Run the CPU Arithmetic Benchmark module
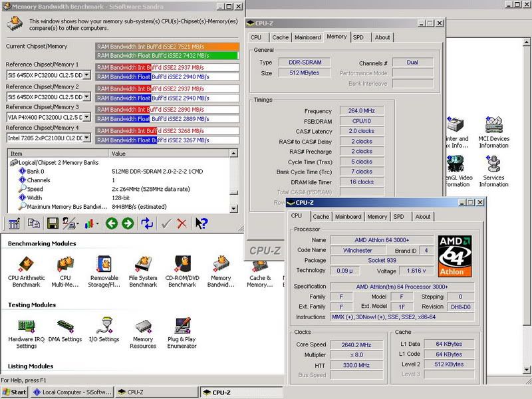 point(25,265)
